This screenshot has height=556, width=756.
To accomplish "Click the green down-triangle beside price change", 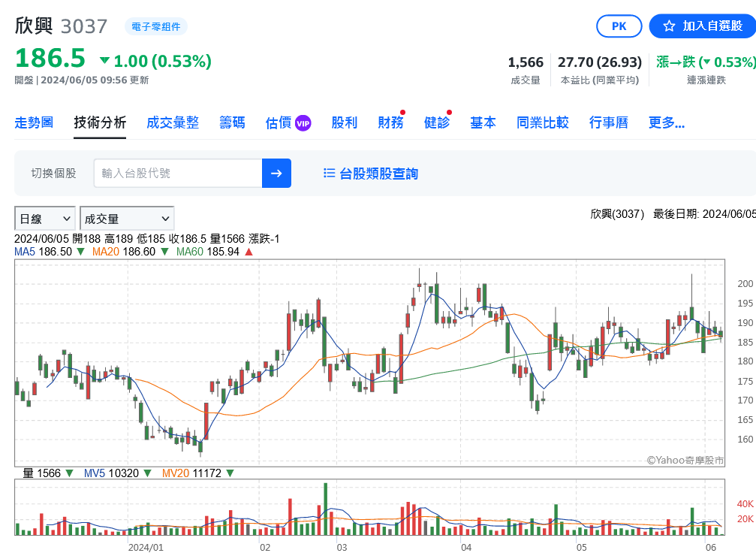I will [x=104, y=60].
